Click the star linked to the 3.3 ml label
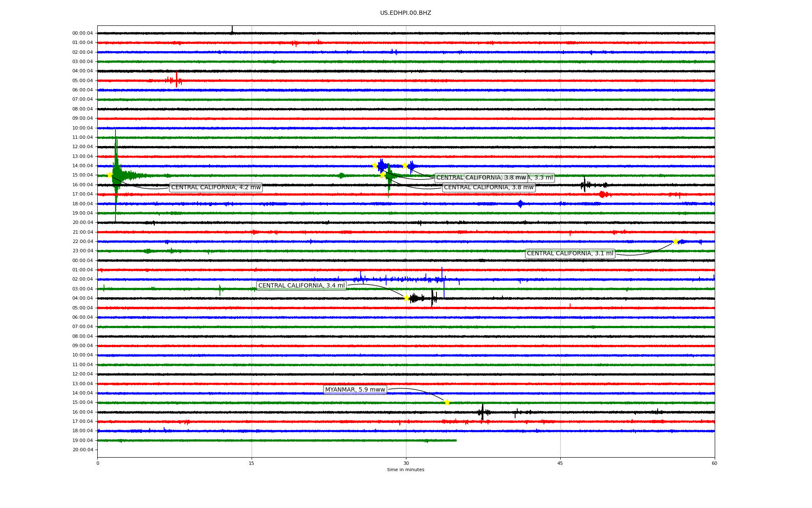This screenshot has width=812, height=508. 405,166
